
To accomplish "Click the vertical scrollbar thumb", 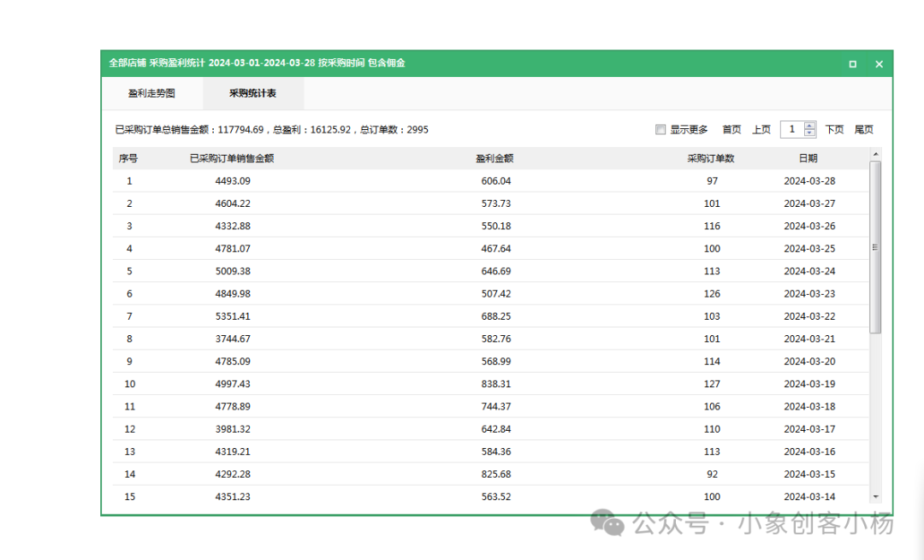I will (876, 247).
